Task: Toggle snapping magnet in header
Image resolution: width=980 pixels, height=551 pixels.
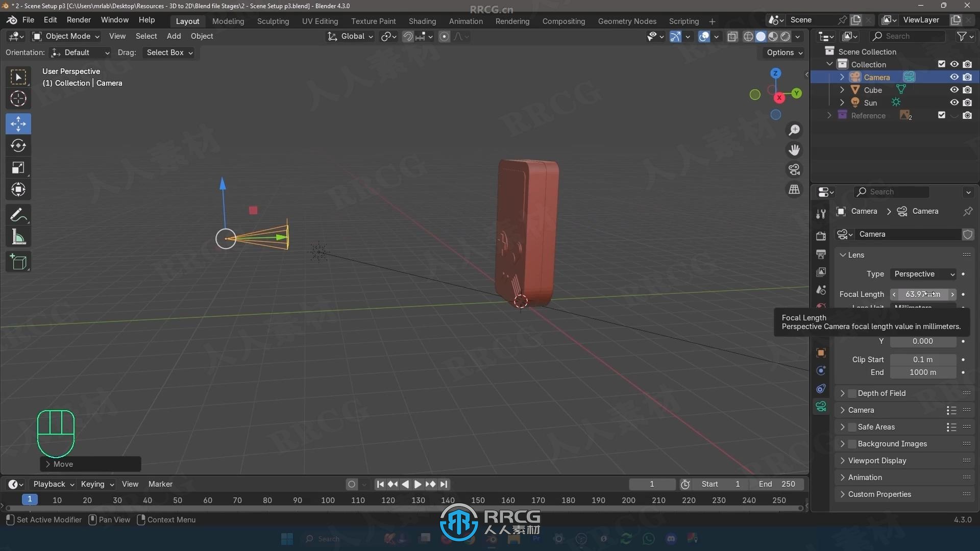Action: (x=408, y=37)
